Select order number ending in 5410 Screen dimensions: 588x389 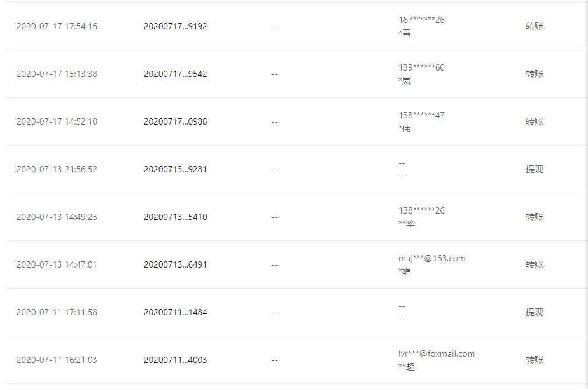[x=175, y=217]
